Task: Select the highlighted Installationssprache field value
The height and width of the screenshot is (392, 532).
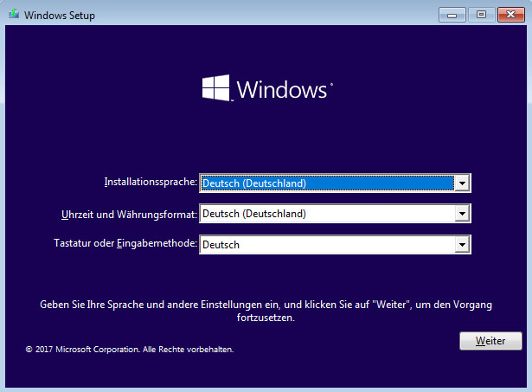Action: coord(326,183)
